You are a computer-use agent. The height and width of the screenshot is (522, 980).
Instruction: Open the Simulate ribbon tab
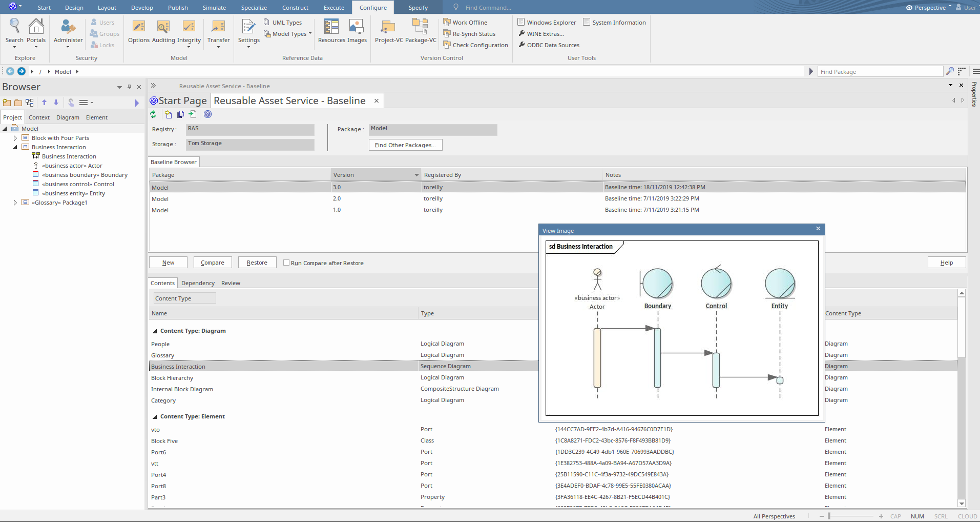pyautogui.click(x=214, y=8)
